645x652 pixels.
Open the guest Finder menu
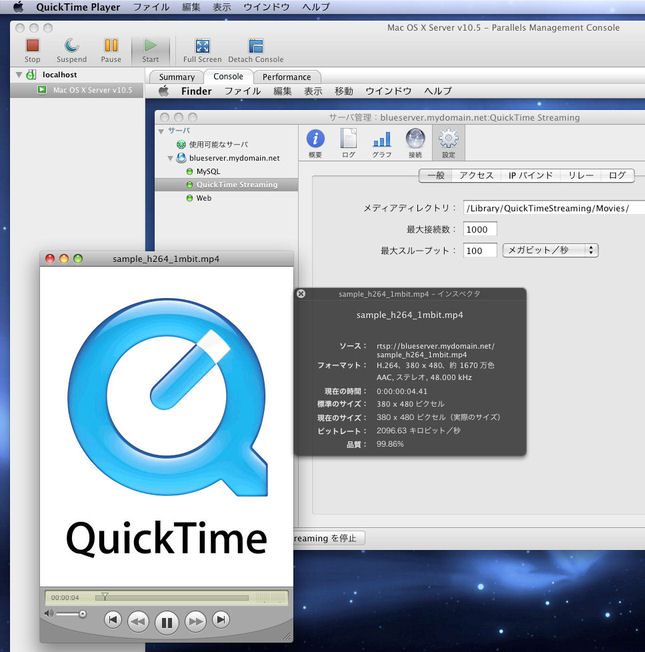click(196, 91)
